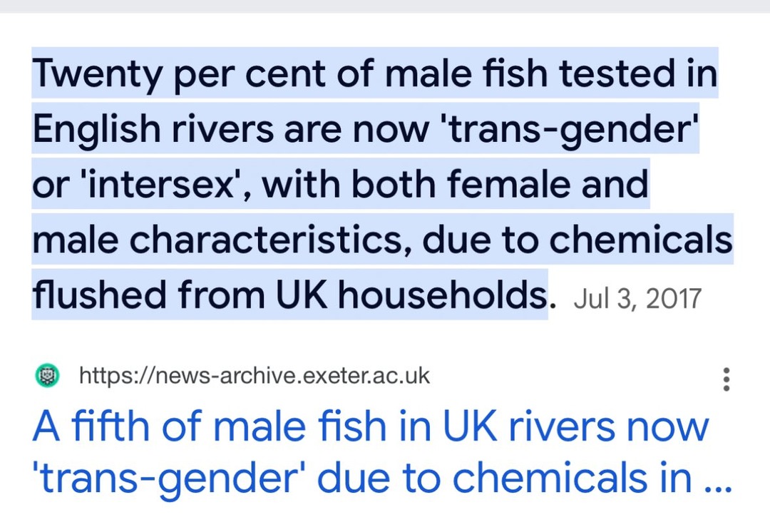Click 'both female and' in the snippet

tap(499, 185)
